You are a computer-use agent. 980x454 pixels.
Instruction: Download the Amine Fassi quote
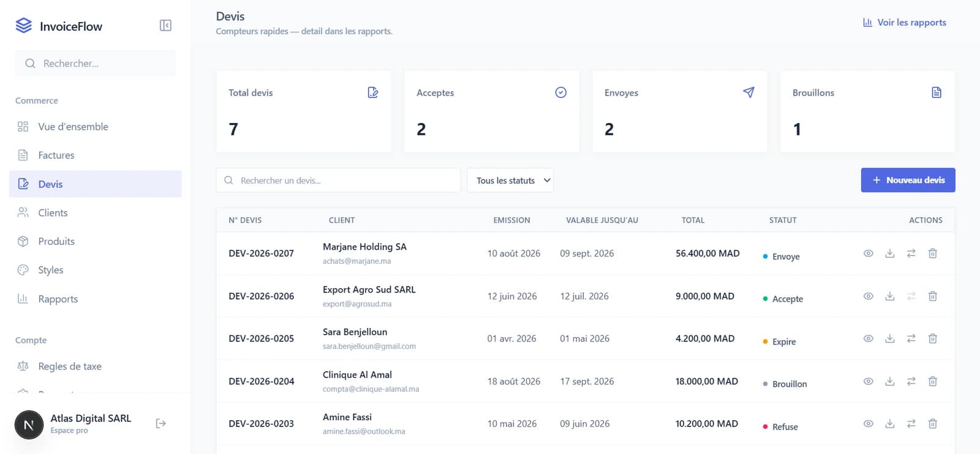[890, 423]
